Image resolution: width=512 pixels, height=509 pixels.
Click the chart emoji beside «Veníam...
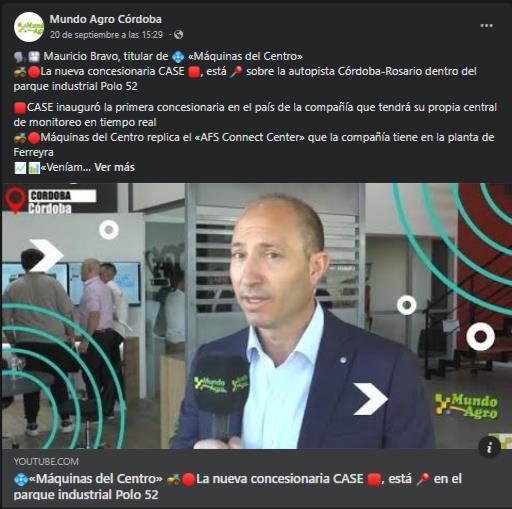tap(34, 168)
